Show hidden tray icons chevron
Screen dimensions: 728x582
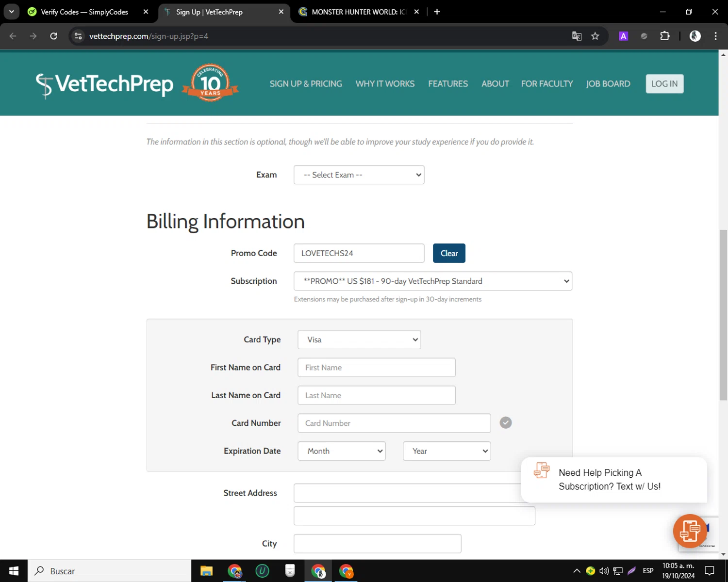[x=577, y=571]
